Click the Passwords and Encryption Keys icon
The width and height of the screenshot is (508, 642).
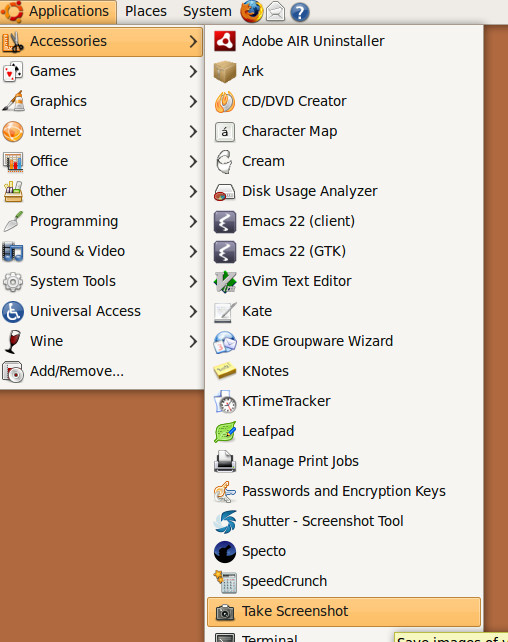coord(225,492)
